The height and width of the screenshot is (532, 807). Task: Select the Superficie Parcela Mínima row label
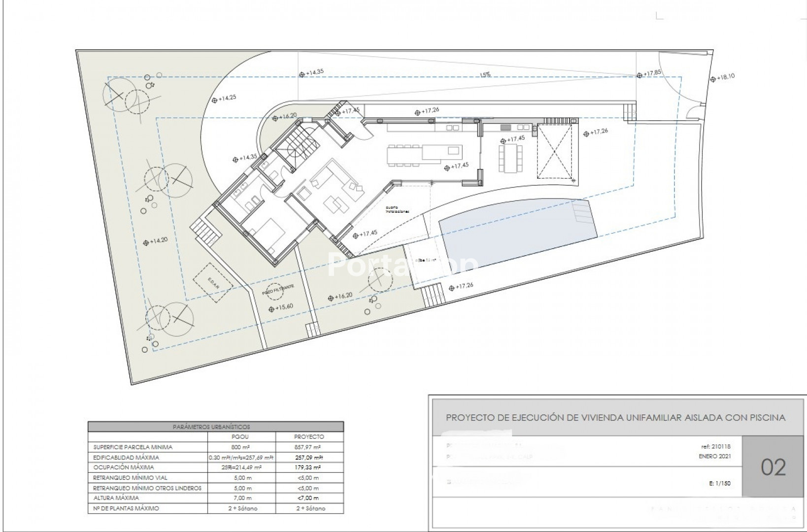click(x=133, y=447)
